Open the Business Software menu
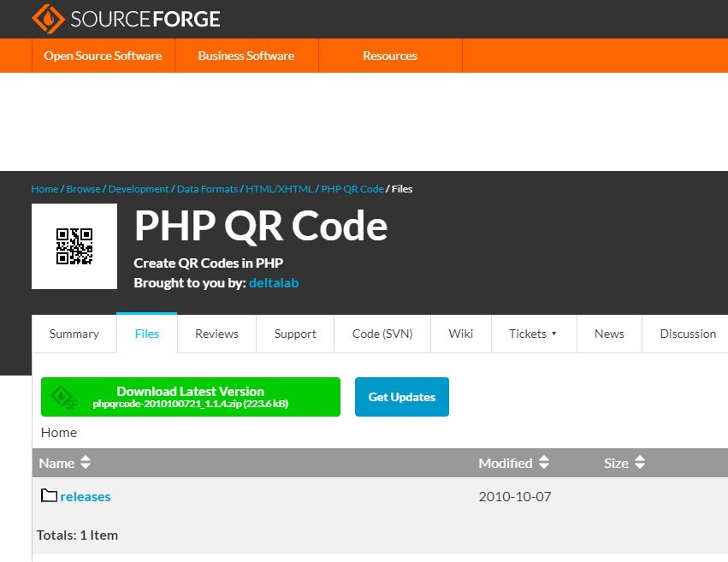This screenshot has height=562, width=728. pyautogui.click(x=246, y=56)
